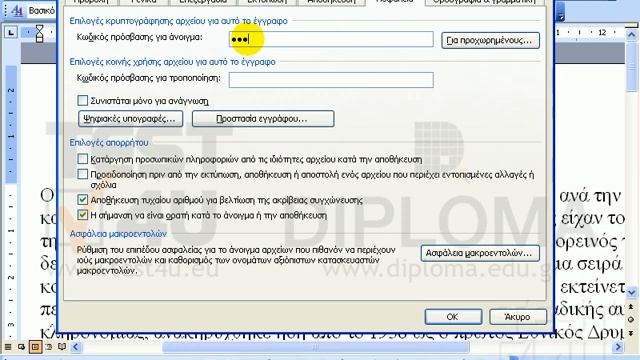Viewport: 640px width, 360px height.
Task: Cancel the dialog with 'Άκυρο'
Action: point(518,317)
